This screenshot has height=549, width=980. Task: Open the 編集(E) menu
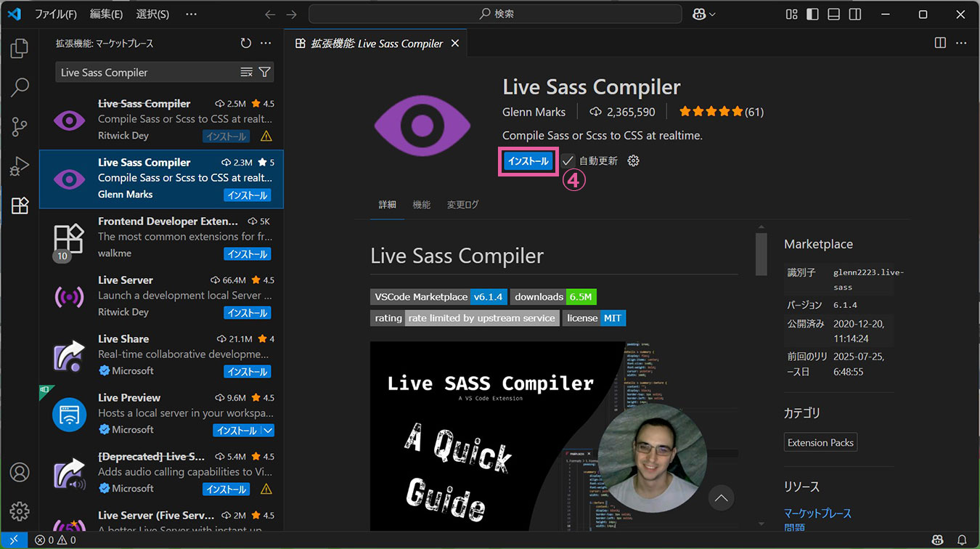click(106, 15)
